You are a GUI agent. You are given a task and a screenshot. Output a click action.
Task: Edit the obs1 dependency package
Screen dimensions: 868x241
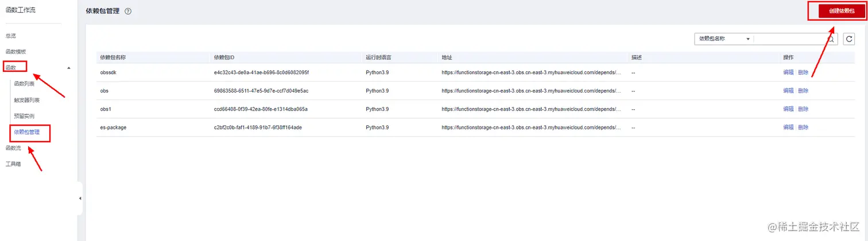[788, 109]
